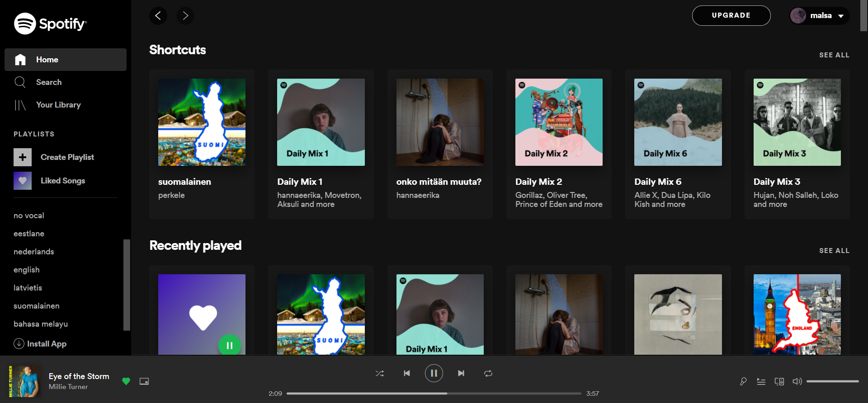Image resolution: width=868 pixels, height=403 pixels.
Task: Open the Home page
Action: pyautogui.click(x=66, y=60)
